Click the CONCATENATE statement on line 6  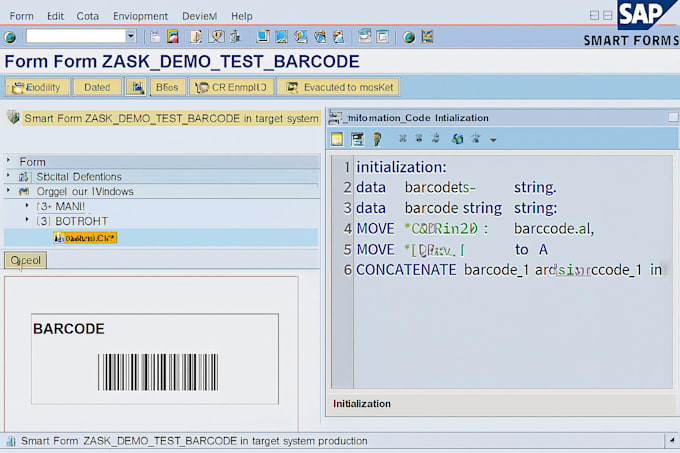pyautogui.click(x=509, y=270)
